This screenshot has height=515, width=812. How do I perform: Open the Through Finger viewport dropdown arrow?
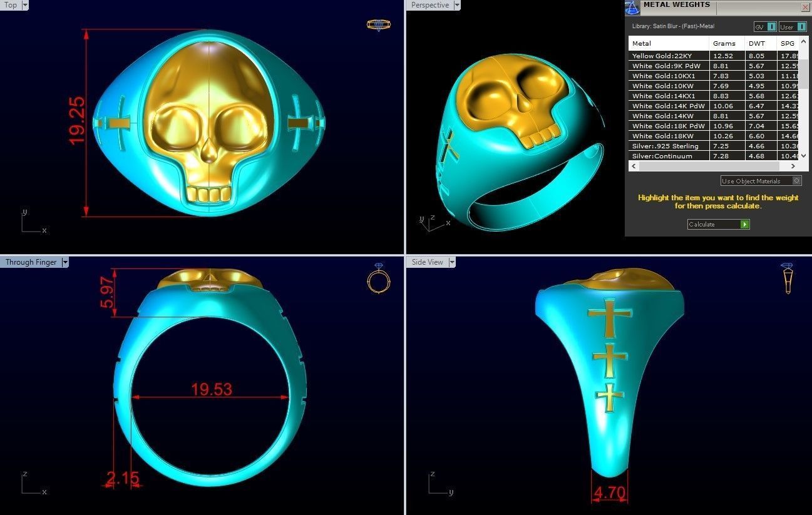click(64, 262)
